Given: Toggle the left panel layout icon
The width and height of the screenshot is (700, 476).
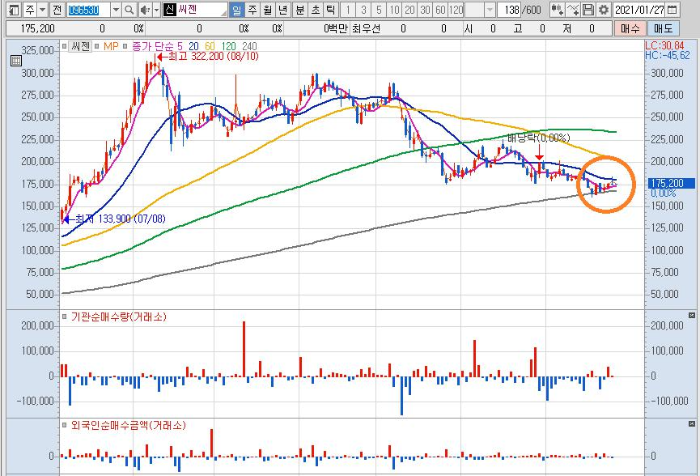Looking at the screenshot, I should pyautogui.click(x=13, y=9).
